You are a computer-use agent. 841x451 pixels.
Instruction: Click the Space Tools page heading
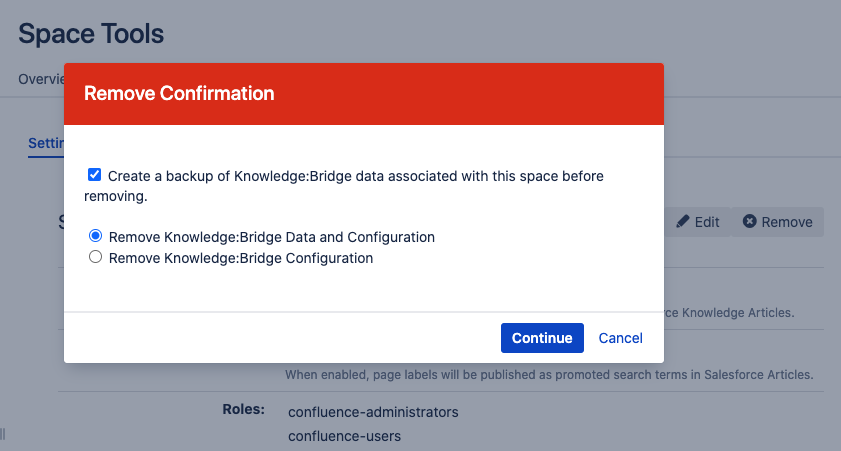coord(91,33)
